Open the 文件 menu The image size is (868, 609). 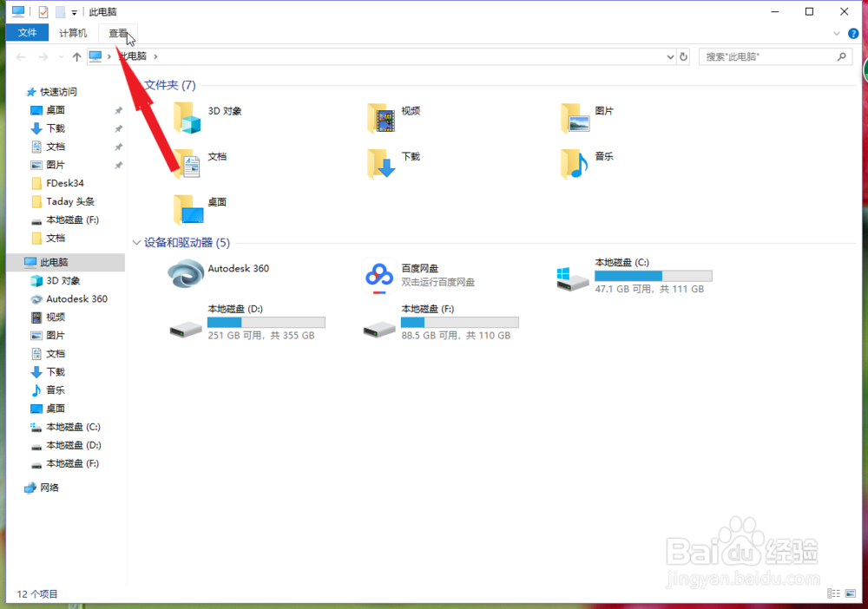[x=27, y=32]
